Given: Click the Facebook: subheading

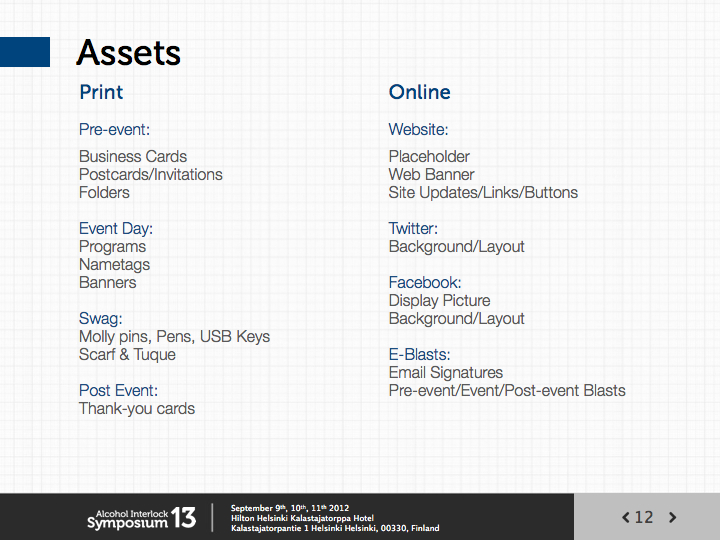Looking at the screenshot, I should pyautogui.click(x=425, y=282).
